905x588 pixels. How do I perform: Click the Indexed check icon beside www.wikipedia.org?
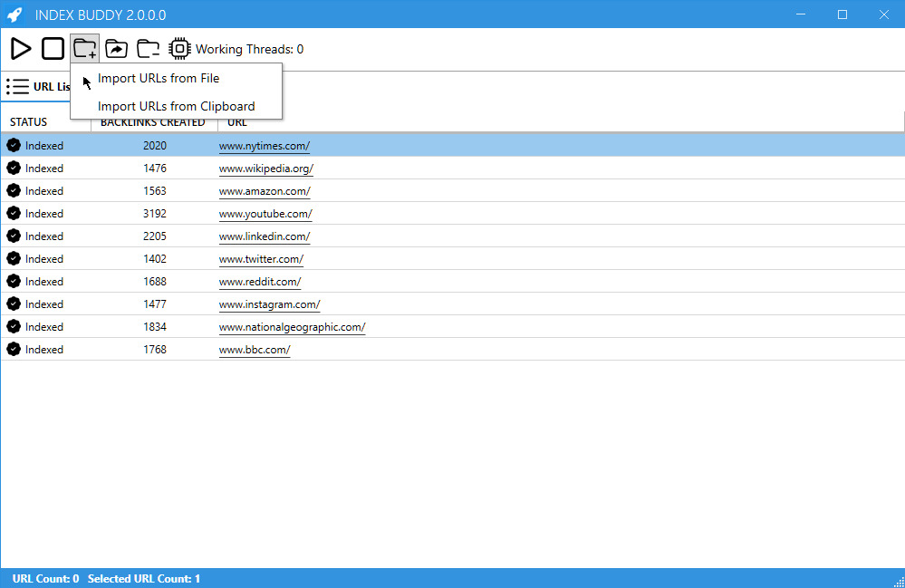pos(13,168)
